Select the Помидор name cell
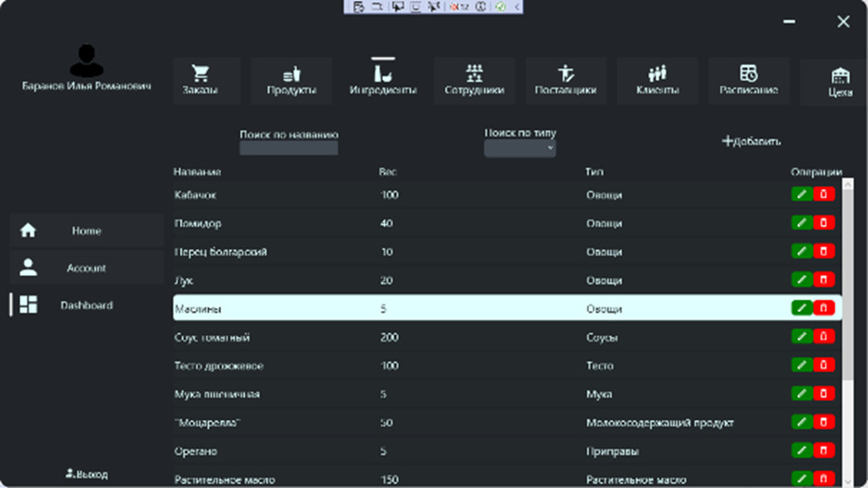 click(197, 224)
